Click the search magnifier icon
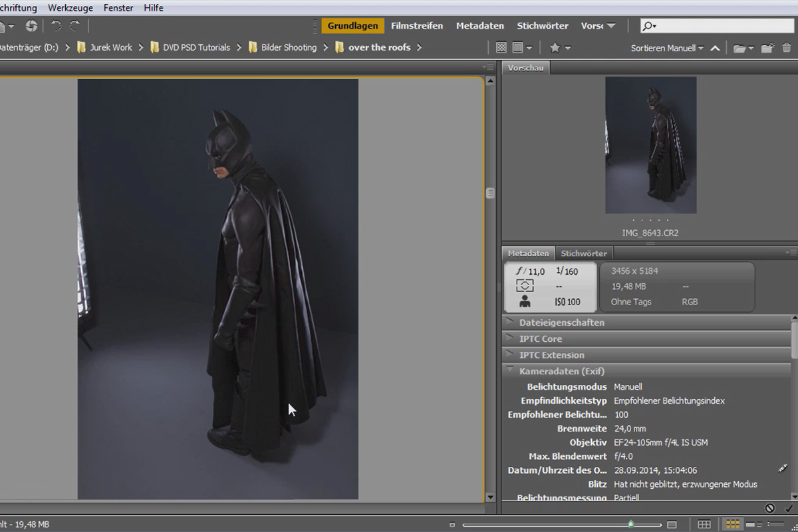The height and width of the screenshot is (532, 798). pos(649,26)
